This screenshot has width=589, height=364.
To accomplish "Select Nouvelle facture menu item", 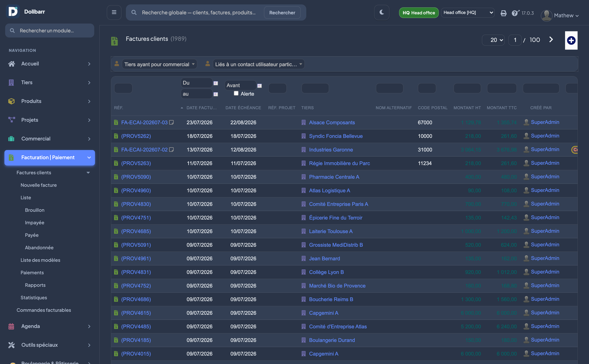I will point(39,185).
